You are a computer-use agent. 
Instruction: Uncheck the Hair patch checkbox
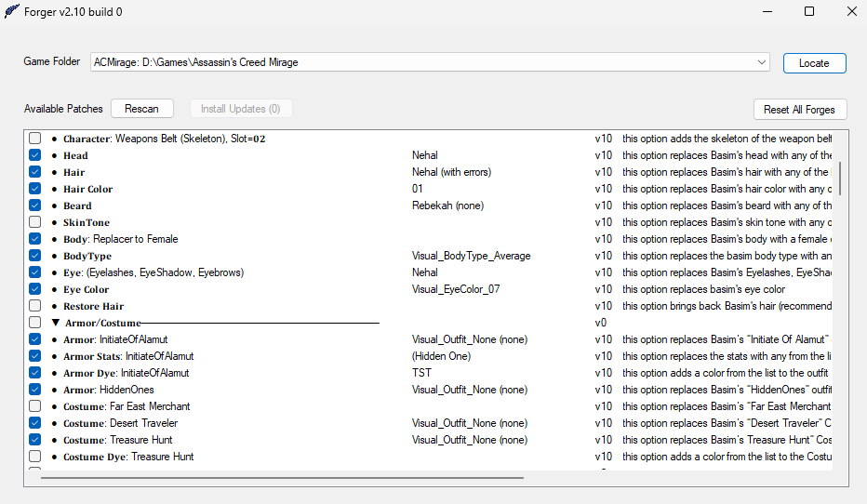(x=34, y=172)
